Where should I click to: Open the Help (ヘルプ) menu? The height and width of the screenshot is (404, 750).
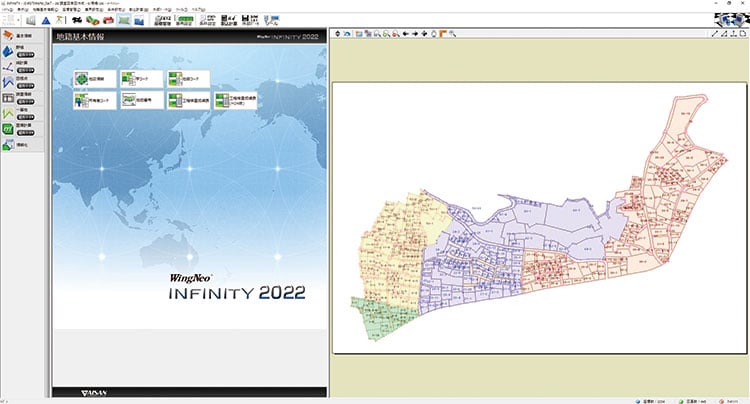199,10
